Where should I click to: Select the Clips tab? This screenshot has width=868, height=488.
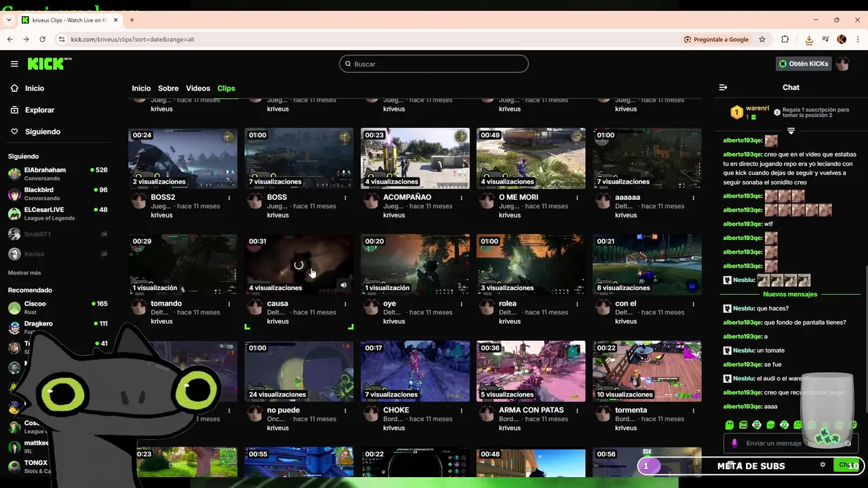pos(226,88)
